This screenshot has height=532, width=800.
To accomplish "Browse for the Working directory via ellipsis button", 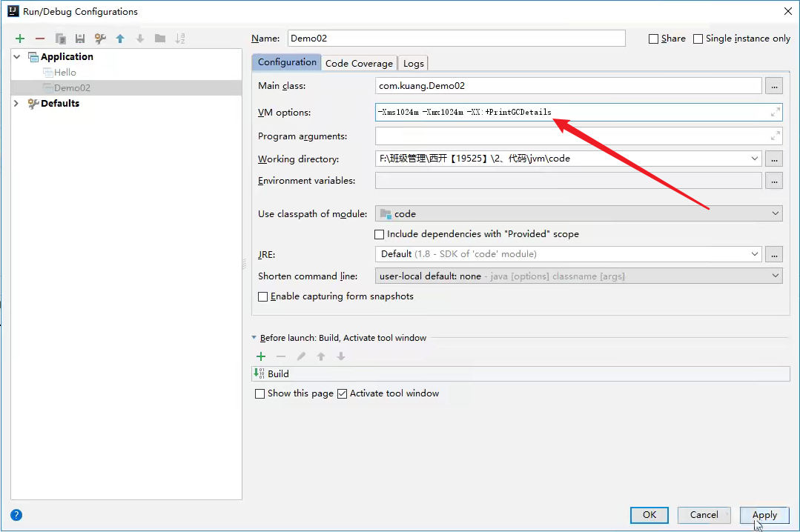I will click(x=774, y=159).
